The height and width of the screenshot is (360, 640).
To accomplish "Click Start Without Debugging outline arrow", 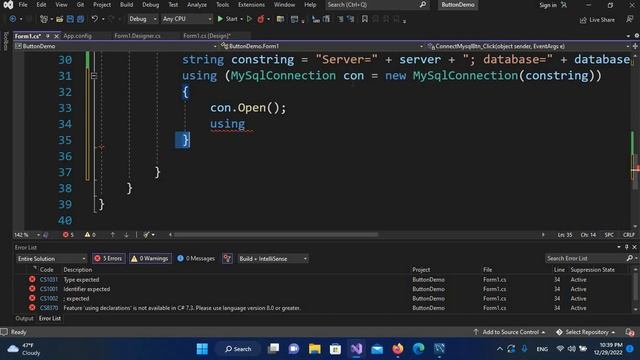I will [x=249, y=19].
